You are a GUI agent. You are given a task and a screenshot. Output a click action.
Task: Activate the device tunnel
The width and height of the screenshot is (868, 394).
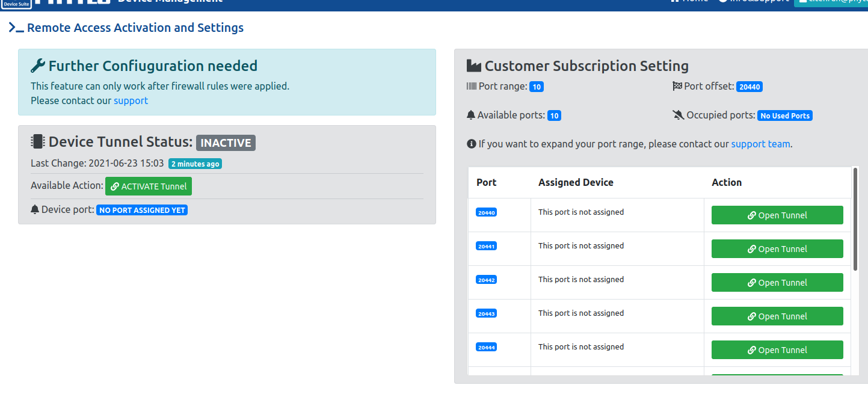click(x=149, y=186)
